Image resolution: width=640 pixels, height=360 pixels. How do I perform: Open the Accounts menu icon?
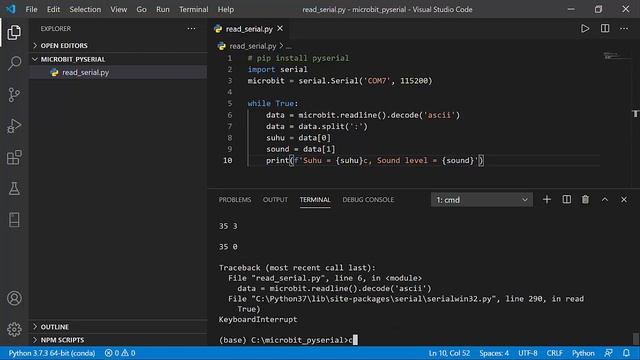pyautogui.click(x=14, y=298)
